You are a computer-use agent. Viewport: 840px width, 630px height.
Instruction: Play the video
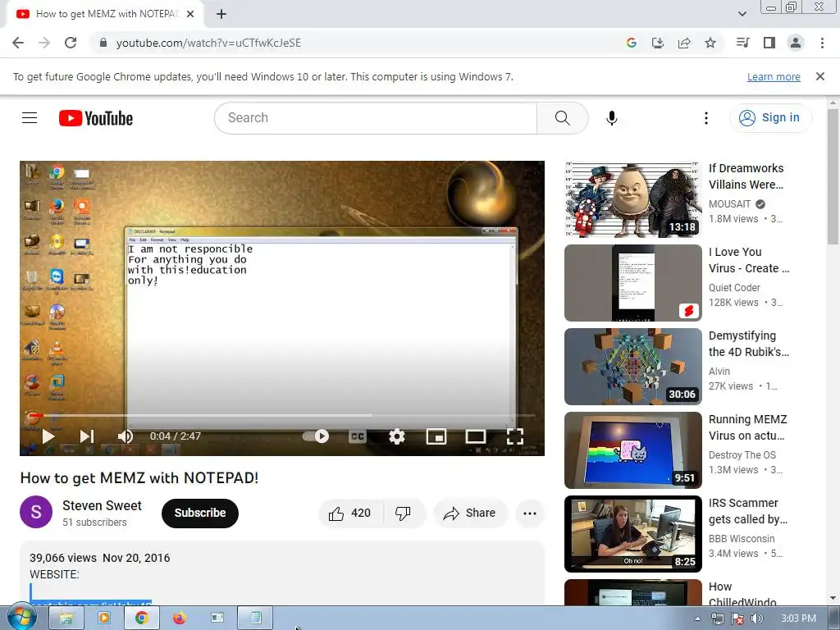[x=48, y=436]
